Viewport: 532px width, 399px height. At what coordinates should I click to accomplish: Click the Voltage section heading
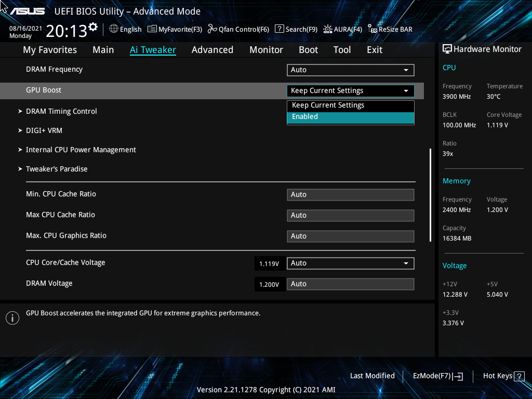[x=455, y=265]
